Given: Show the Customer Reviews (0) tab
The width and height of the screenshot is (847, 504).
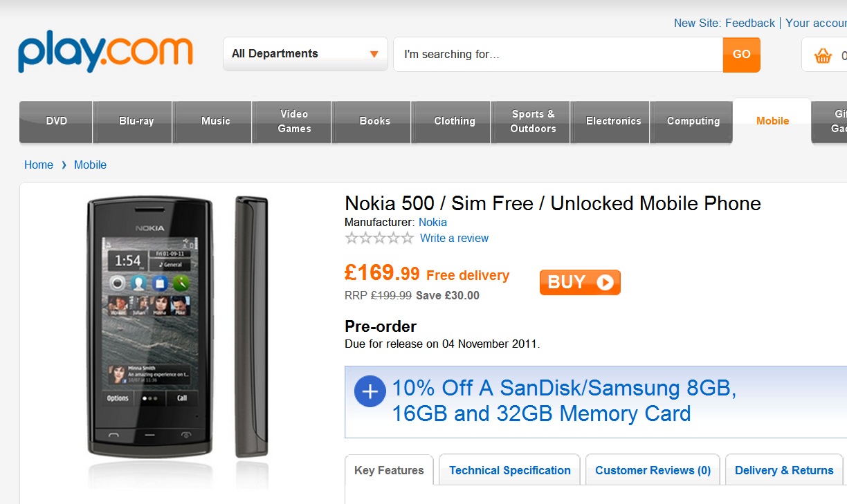Looking at the screenshot, I should point(653,470).
